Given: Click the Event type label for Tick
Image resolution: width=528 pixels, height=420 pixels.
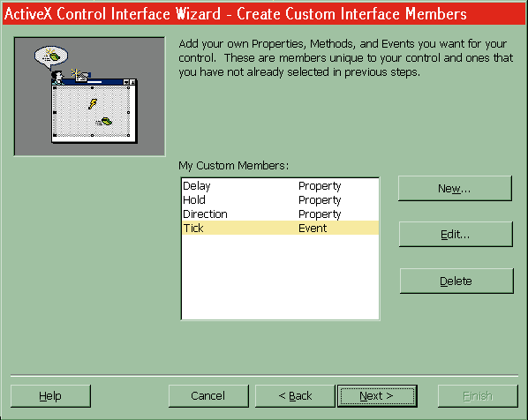Looking at the screenshot, I should click(313, 229).
